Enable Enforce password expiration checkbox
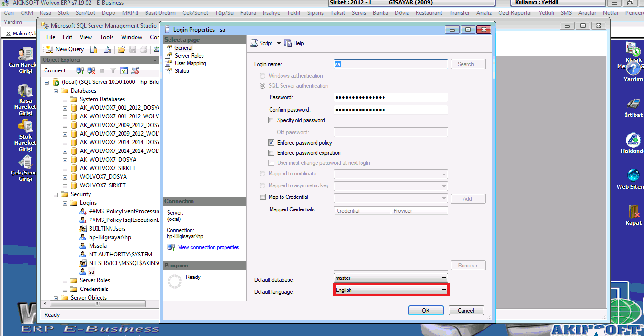The width and height of the screenshot is (644, 336). point(271,153)
